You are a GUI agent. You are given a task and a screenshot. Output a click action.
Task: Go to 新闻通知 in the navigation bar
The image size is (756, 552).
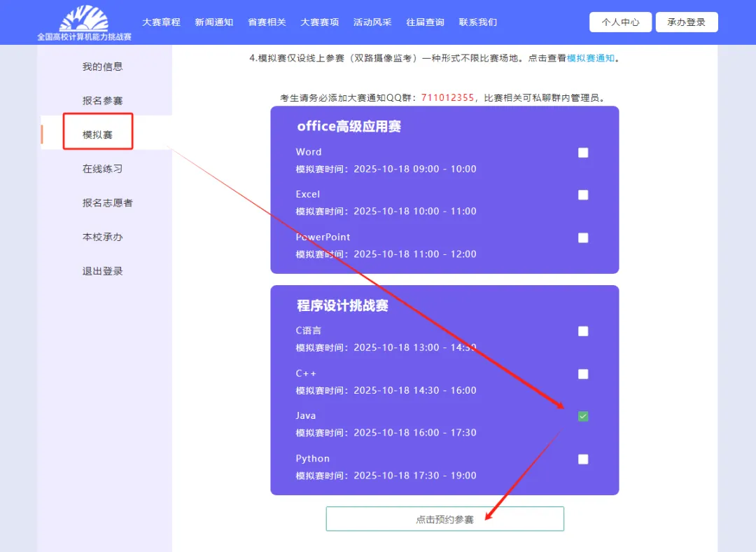click(x=214, y=22)
